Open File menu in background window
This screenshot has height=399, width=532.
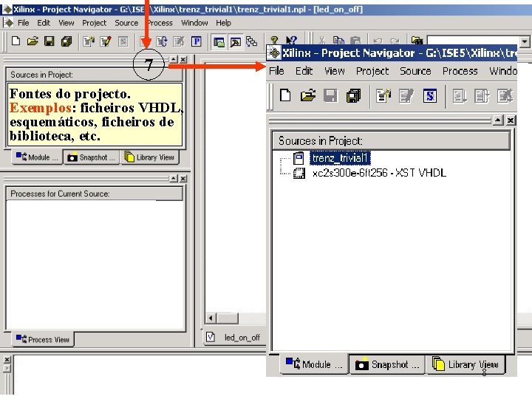23,23
